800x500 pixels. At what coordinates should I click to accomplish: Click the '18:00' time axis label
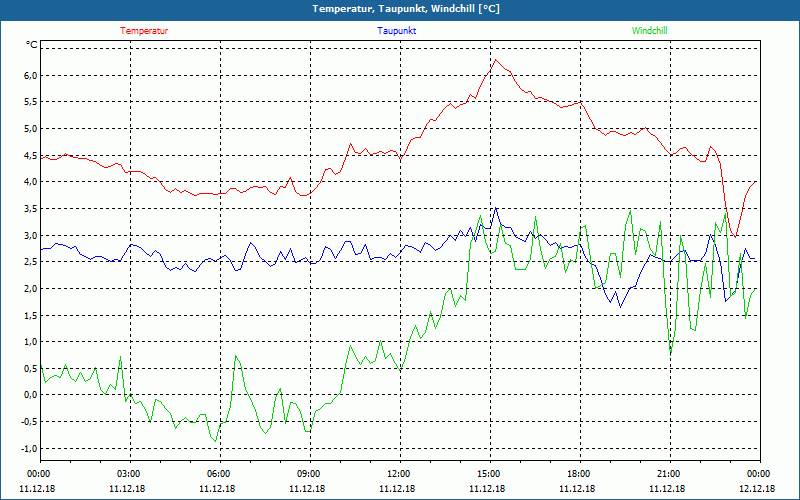[580, 474]
